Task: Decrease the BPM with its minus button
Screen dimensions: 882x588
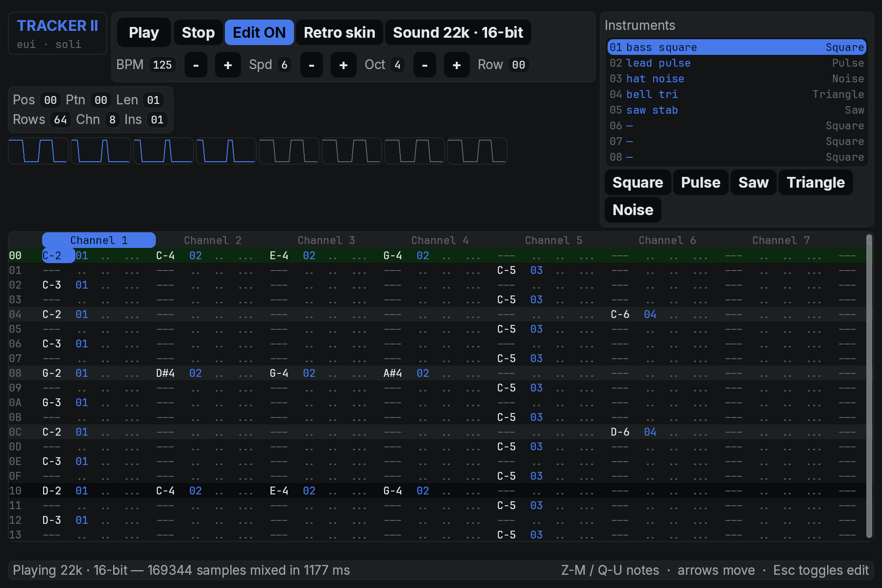Action: (196, 65)
